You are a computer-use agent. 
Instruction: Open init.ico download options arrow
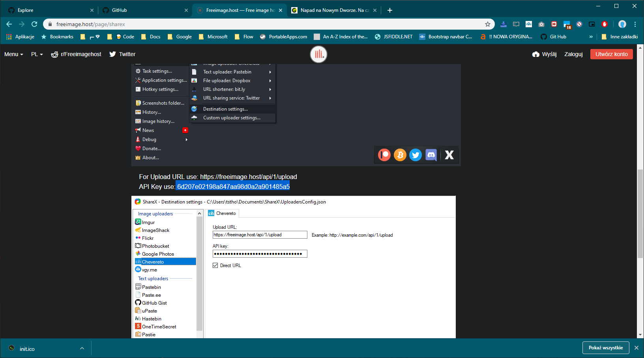click(x=82, y=348)
